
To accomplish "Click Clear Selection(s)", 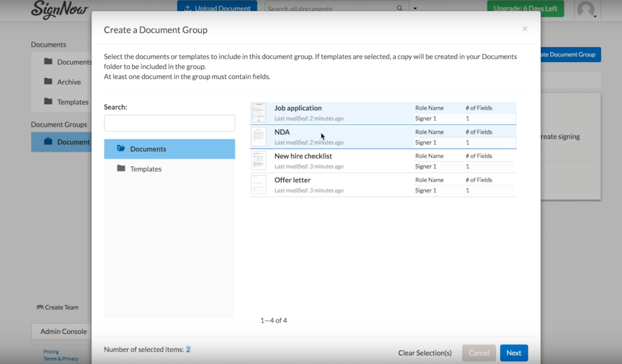I will (x=425, y=353).
